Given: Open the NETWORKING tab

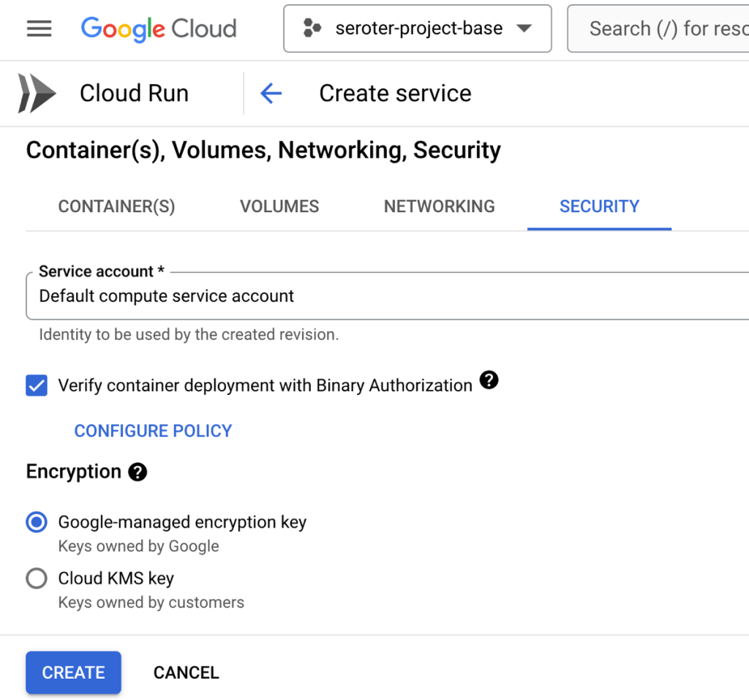Looking at the screenshot, I should coord(439,206).
